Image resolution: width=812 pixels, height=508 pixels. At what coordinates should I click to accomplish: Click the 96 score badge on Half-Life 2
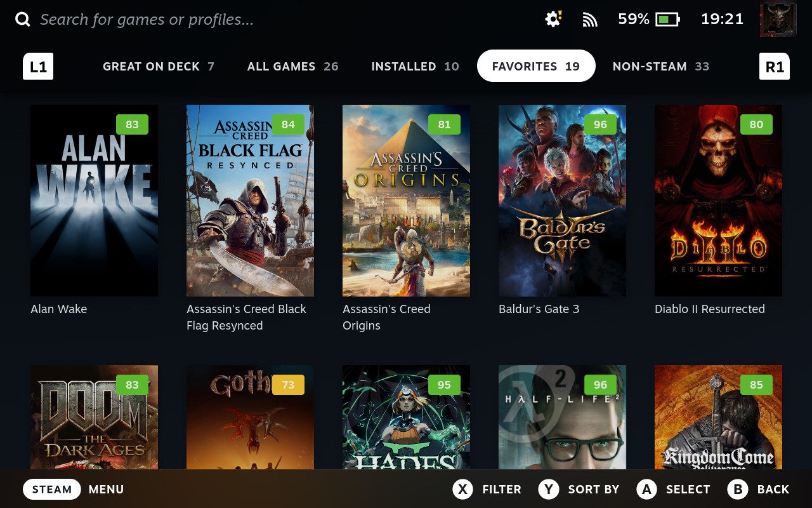[x=600, y=385]
